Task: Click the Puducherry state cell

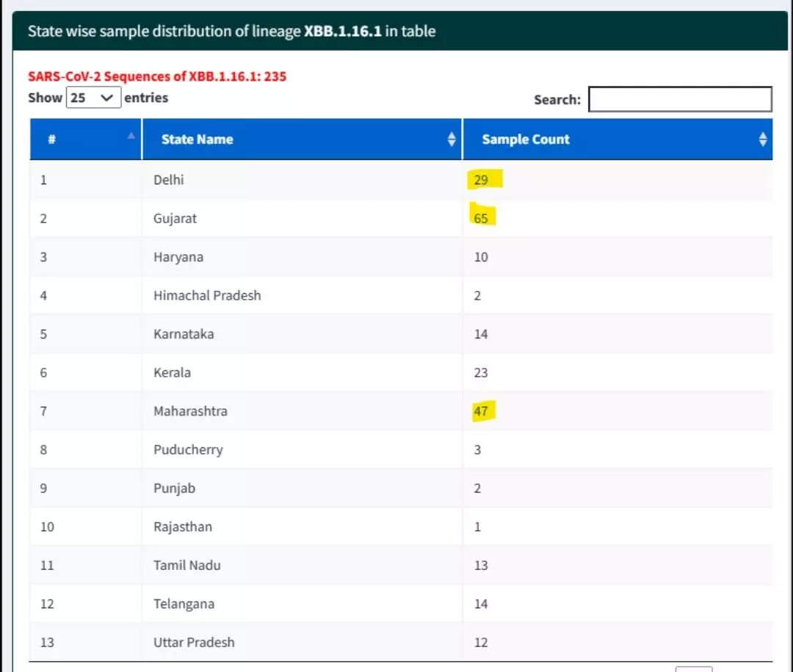Action: click(x=188, y=449)
